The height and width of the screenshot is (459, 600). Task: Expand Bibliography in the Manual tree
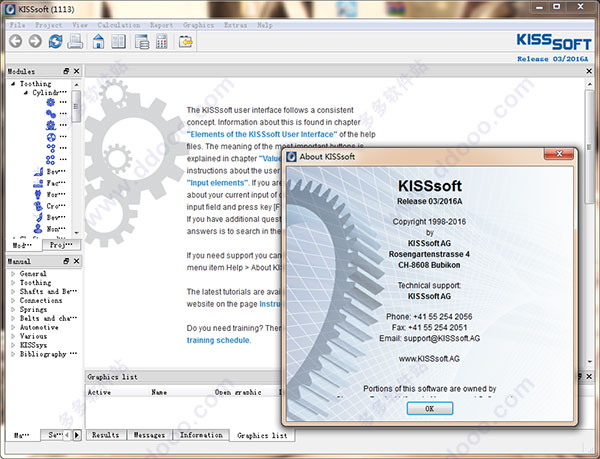(x=13, y=354)
